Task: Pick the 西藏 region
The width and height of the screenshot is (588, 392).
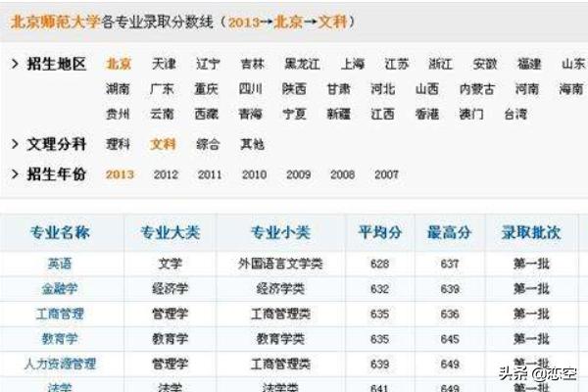Action: 206,114
